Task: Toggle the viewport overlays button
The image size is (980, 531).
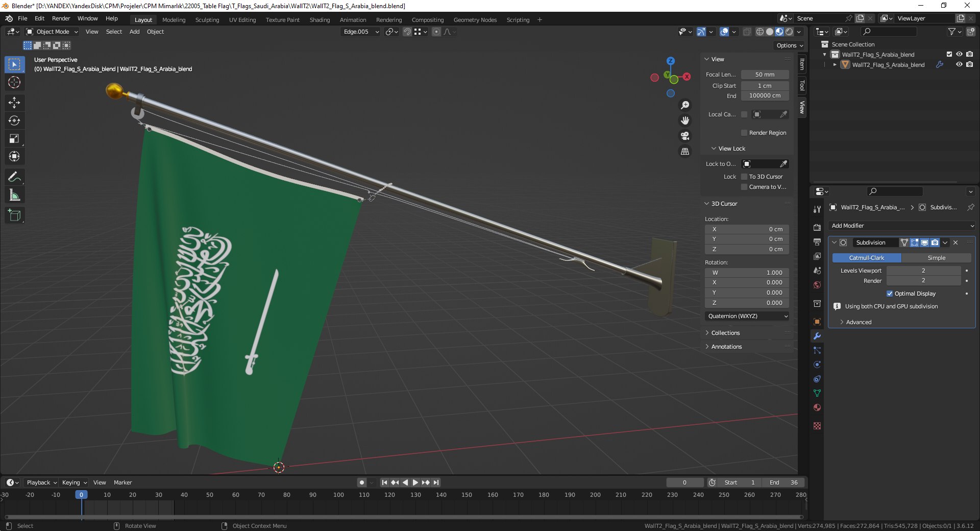Action: 724,32
